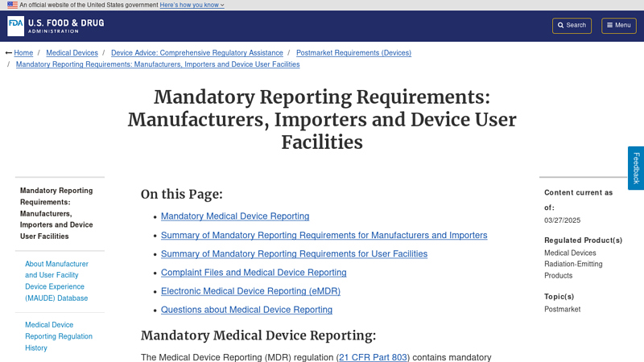
Task: Open Medical Device Reporting Regulation History sidebar link
Action: pos(59,336)
